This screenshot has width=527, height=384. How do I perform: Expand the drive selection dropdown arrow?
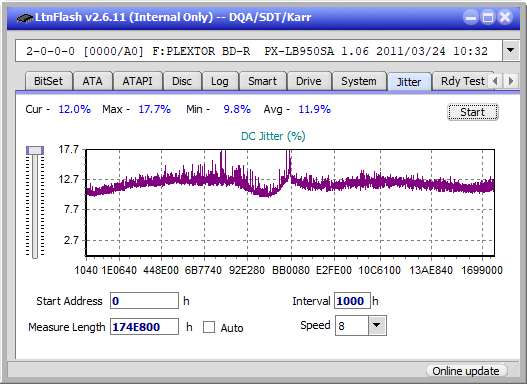pos(511,51)
